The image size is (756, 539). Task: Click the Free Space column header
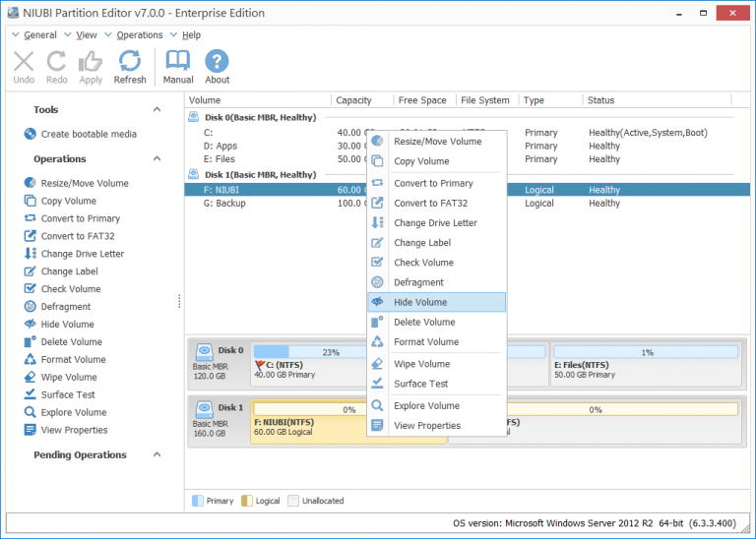click(425, 100)
